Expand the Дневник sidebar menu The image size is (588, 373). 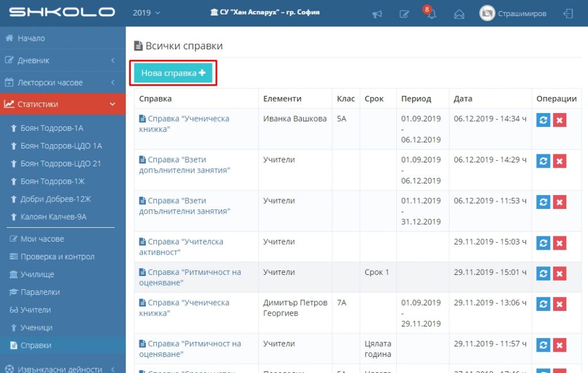click(63, 60)
